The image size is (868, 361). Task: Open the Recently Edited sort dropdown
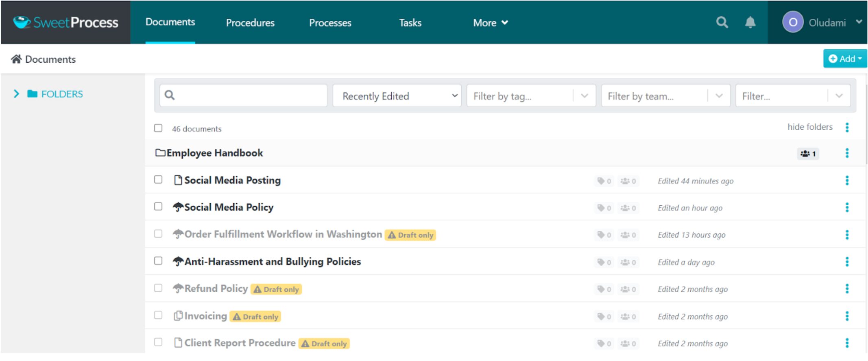tap(397, 96)
